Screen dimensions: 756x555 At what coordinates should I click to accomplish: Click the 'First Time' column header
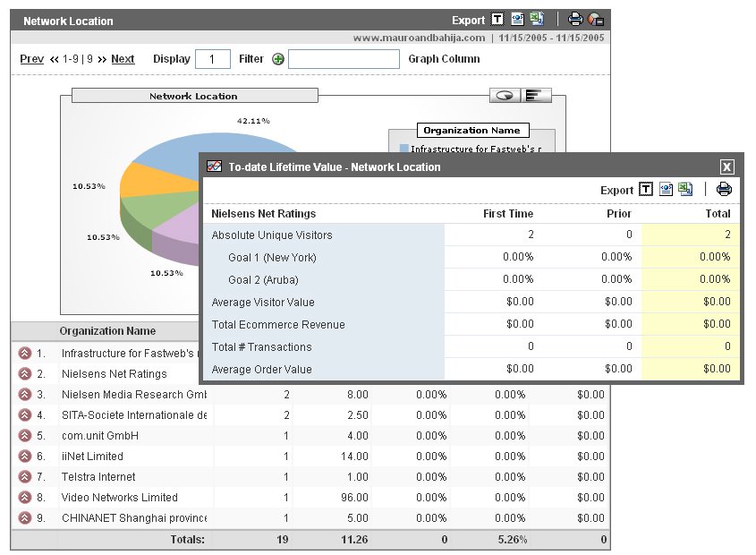[x=508, y=214]
